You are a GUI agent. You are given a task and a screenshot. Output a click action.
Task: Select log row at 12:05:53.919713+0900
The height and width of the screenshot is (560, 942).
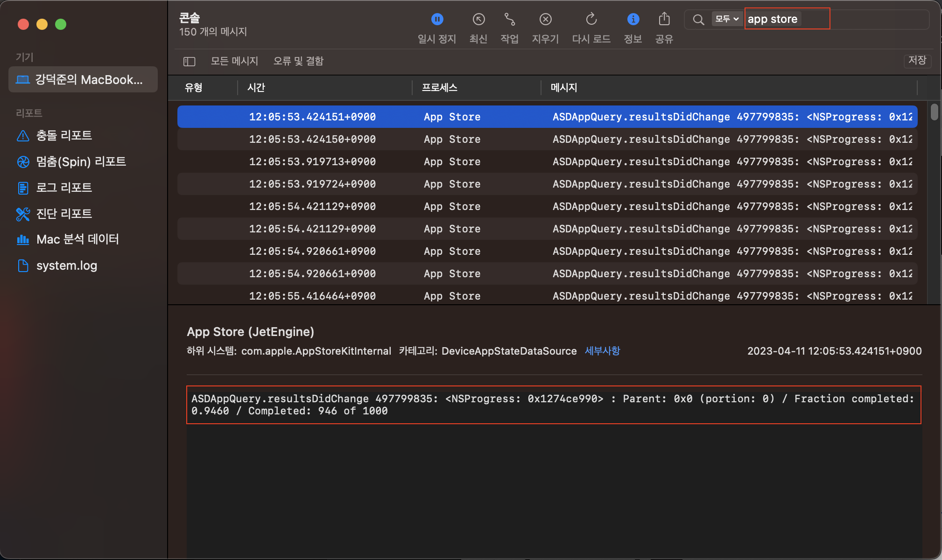[547, 161]
